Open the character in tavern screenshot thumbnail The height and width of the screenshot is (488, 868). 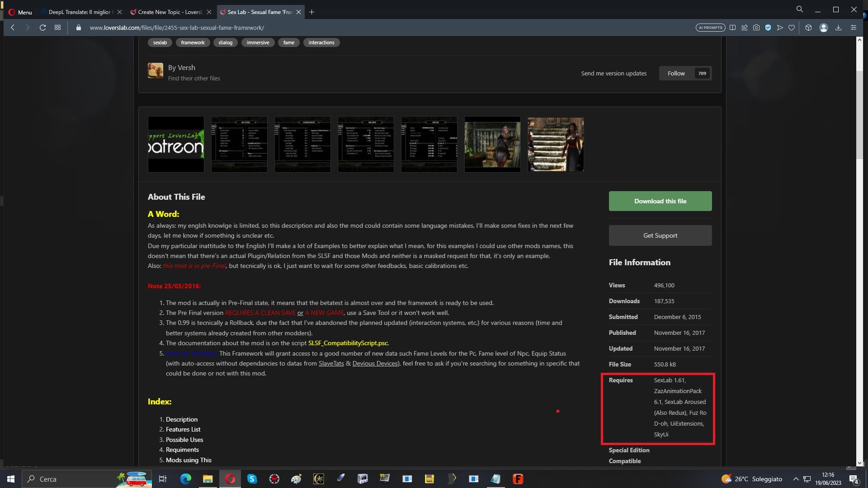pos(492,144)
